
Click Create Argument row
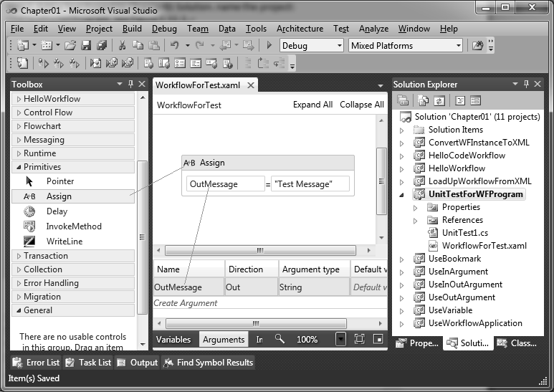[x=270, y=303]
